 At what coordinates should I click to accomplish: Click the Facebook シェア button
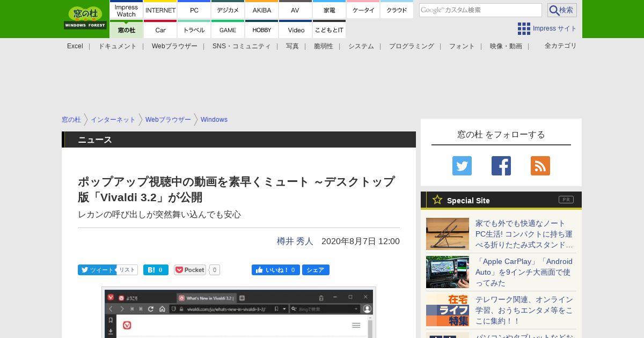coord(316,270)
